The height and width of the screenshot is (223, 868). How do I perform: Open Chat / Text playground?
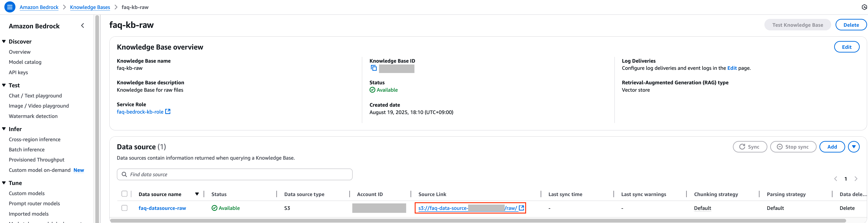[35, 96]
